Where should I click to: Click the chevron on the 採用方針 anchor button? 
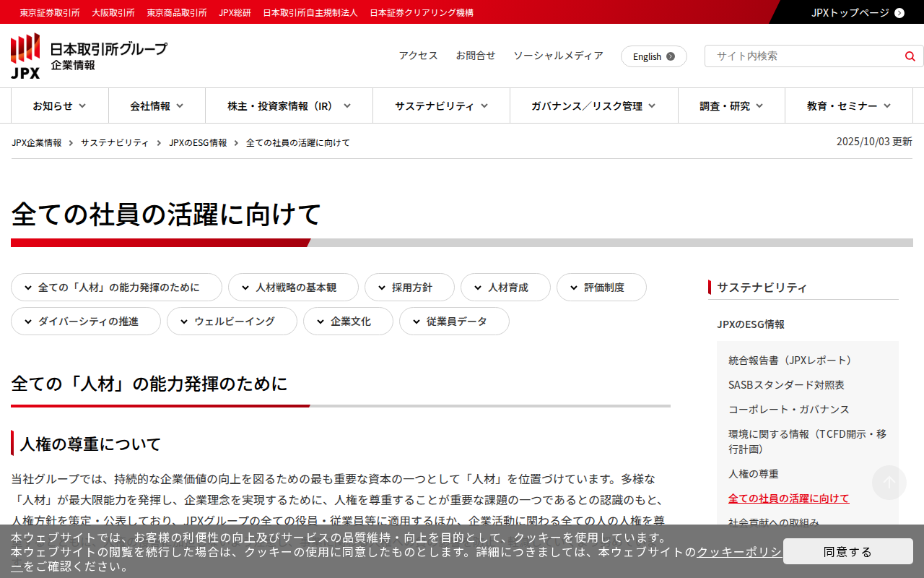click(382, 288)
